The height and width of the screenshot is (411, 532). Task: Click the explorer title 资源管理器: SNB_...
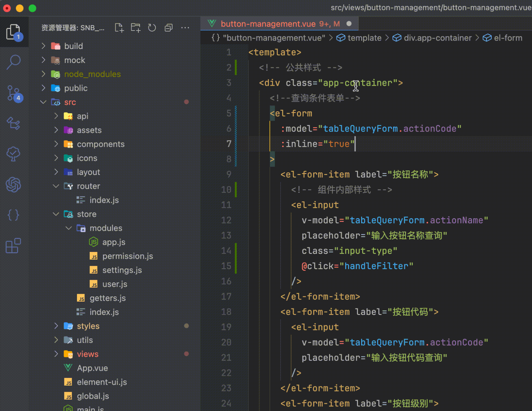(x=73, y=28)
